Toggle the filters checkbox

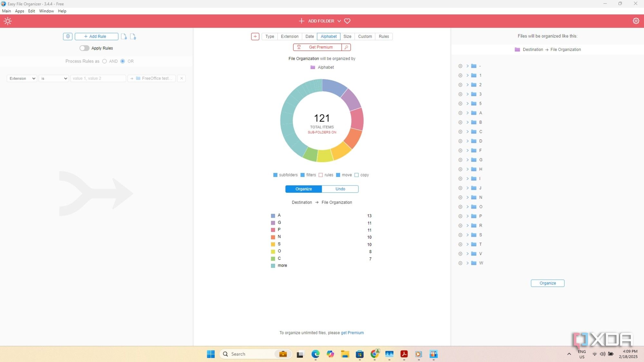[x=302, y=175]
